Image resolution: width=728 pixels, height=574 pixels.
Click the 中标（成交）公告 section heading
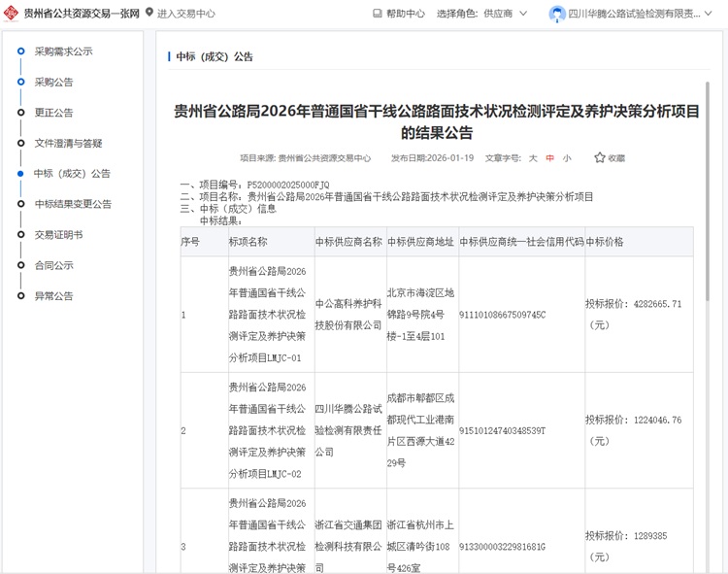click(x=215, y=56)
